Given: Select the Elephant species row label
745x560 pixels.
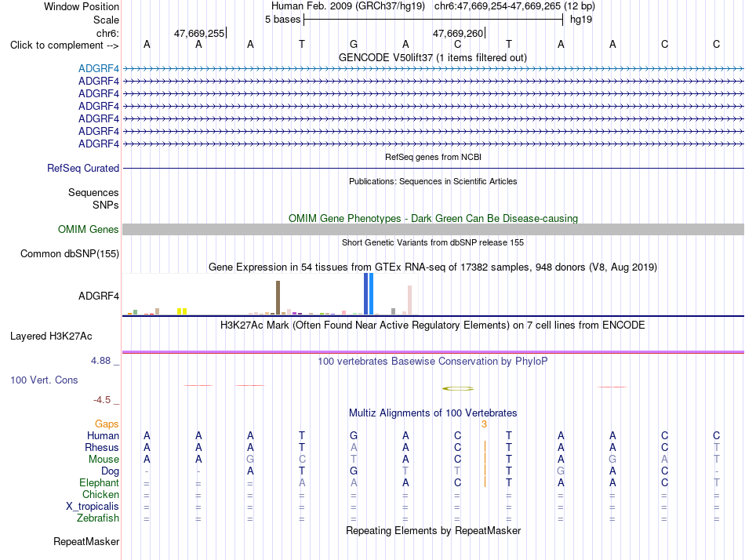Looking at the screenshot, I should [x=100, y=483].
